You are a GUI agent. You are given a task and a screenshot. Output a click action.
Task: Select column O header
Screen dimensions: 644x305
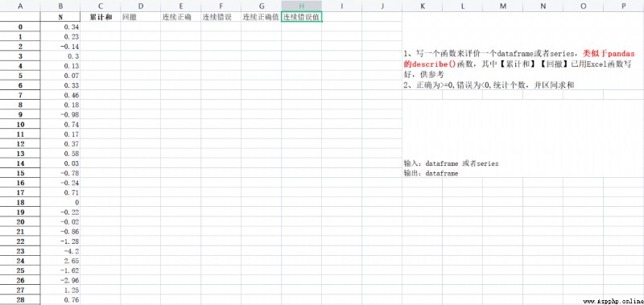coord(584,6)
